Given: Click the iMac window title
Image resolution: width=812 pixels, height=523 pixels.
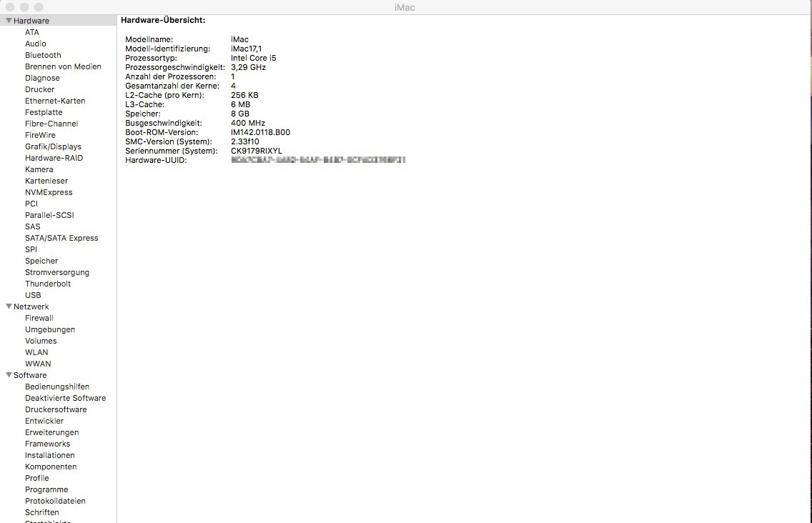Looking at the screenshot, I should pyautogui.click(x=405, y=7).
